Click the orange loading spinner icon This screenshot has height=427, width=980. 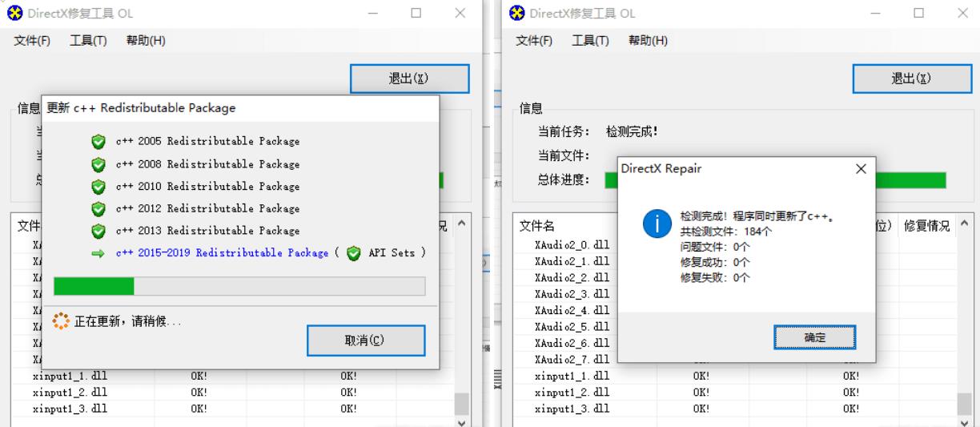pos(61,321)
